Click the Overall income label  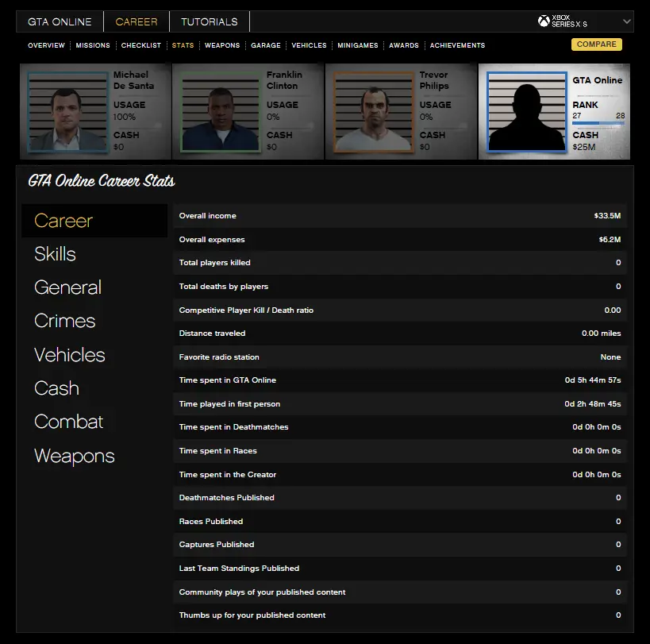(x=208, y=216)
